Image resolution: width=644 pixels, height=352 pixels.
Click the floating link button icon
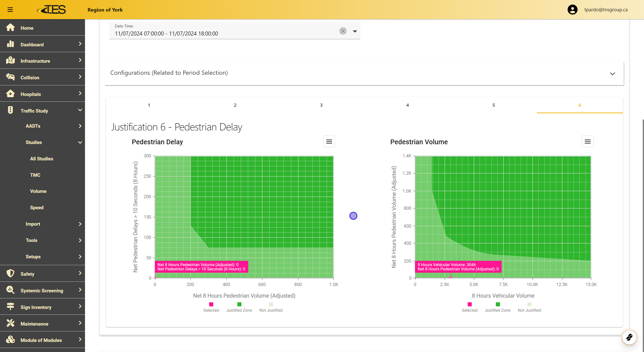point(629,337)
